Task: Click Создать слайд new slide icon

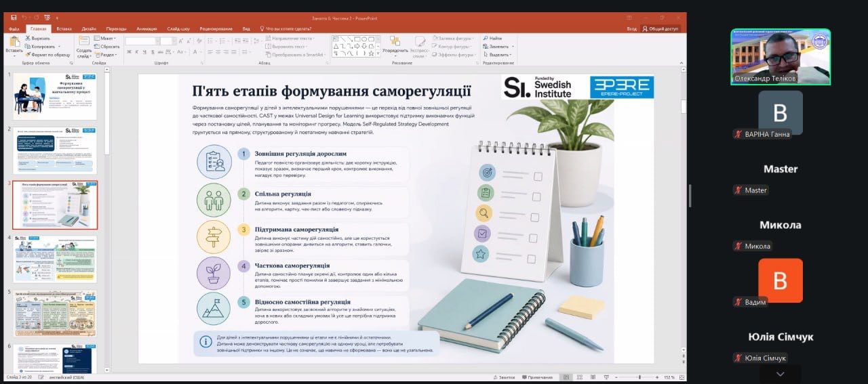Action: [x=83, y=41]
